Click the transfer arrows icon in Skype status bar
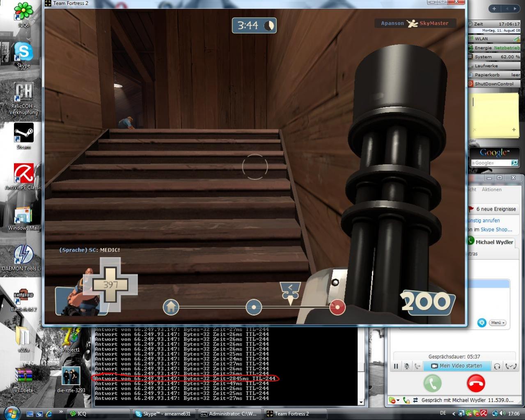The image size is (525, 420). tap(415, 400)
